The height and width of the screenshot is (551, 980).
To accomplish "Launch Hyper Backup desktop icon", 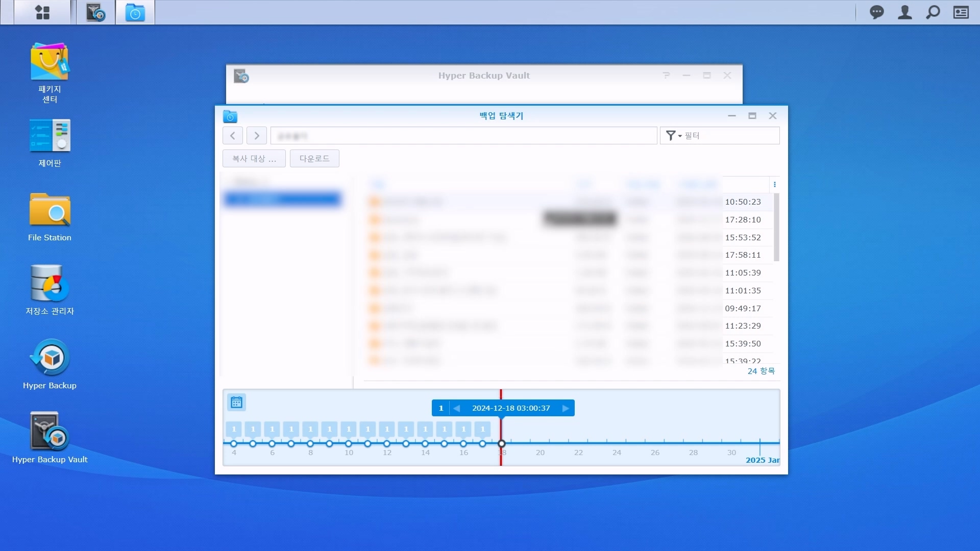I will click(50, 358).
